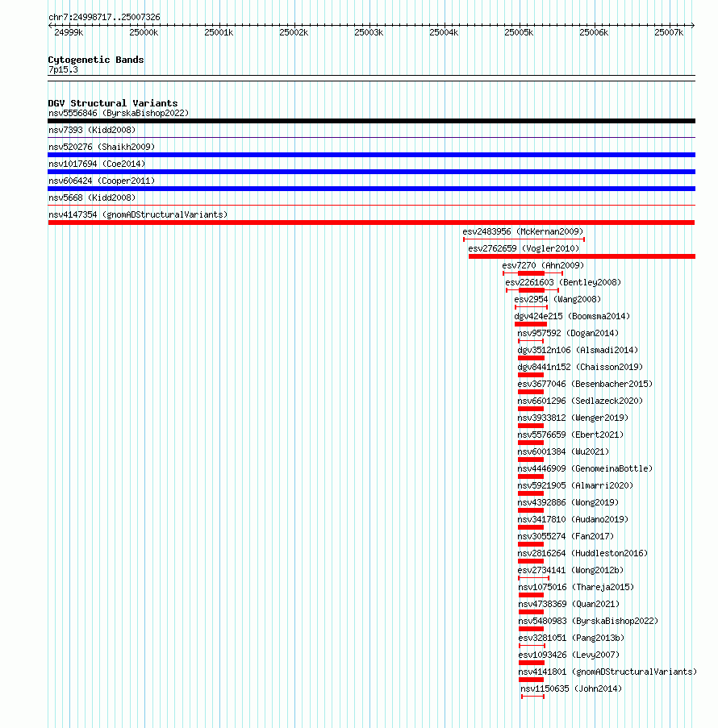Open nsv6601296 (Sedlazeck2020) label
Screen dimensions: 718x728
click(x=580, y=401)
